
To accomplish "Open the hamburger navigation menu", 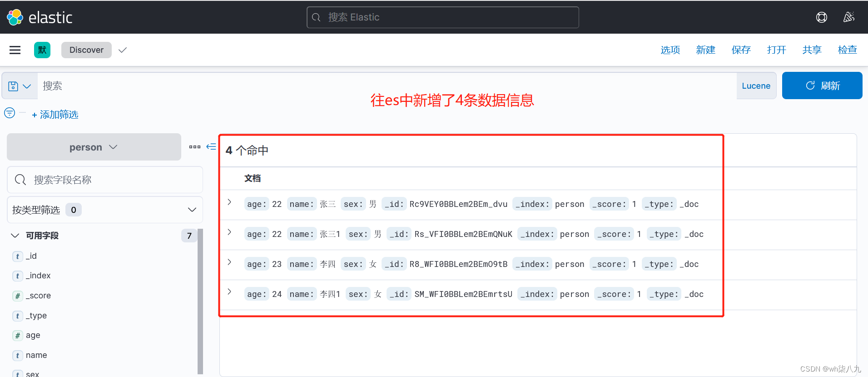I will (x=15, y=50).
